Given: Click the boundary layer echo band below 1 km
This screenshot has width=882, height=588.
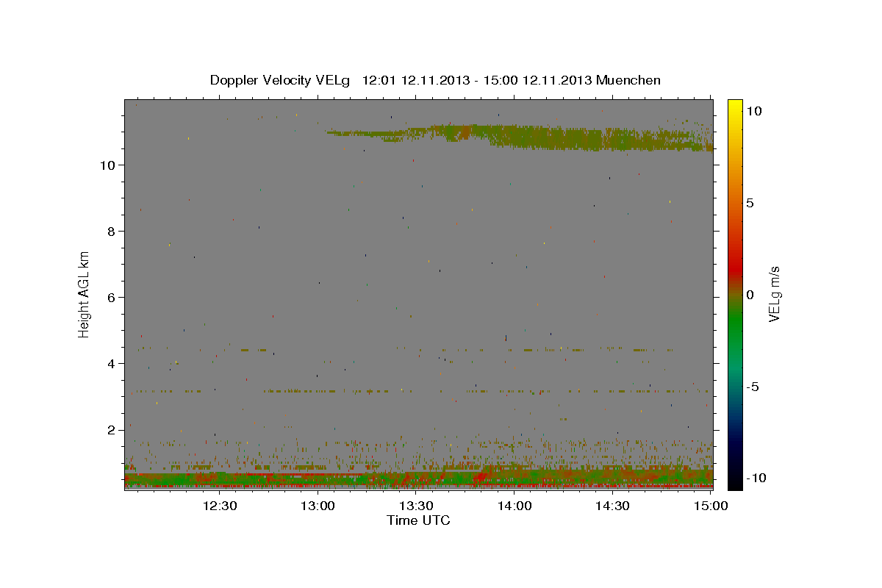Looking at the screenshot, I should click(418, 478).
